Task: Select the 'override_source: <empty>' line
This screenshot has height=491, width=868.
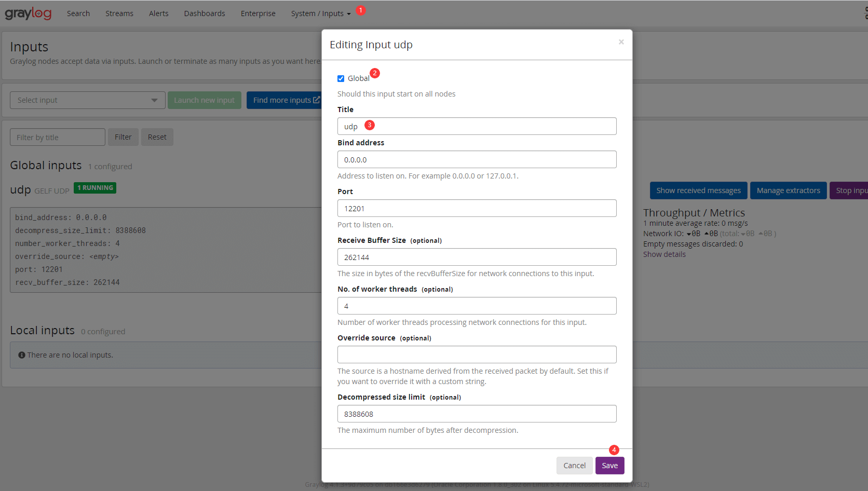Action: coord(67,256)
